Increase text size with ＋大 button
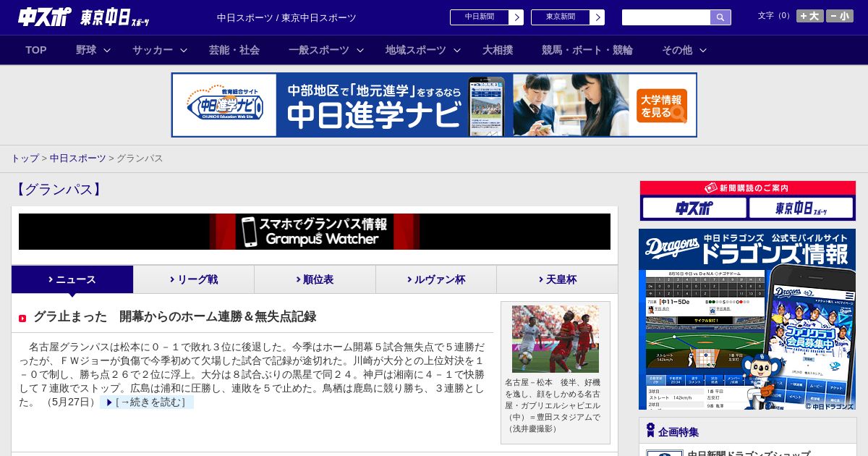Screen dimensions: 868x456 click(x=810, y=16)
